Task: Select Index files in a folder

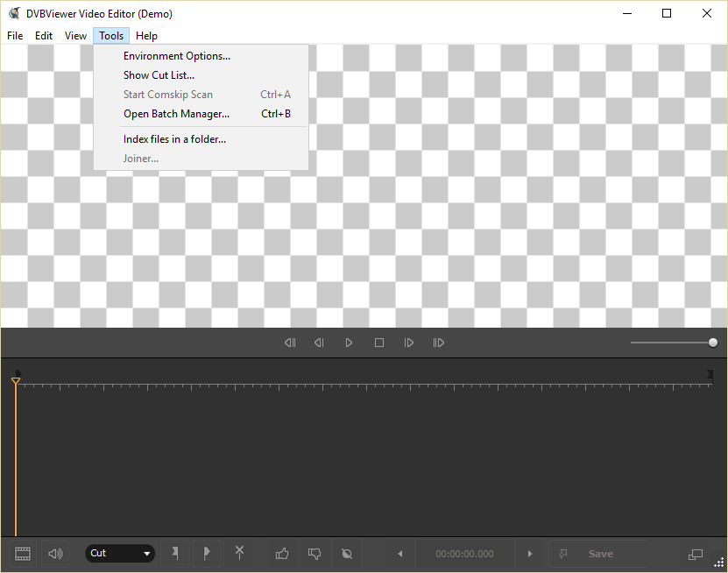Action: click(x=201, y=139)
